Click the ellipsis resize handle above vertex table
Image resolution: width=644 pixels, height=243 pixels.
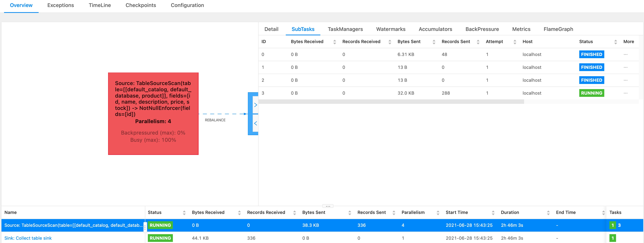[x=328, y=206]
